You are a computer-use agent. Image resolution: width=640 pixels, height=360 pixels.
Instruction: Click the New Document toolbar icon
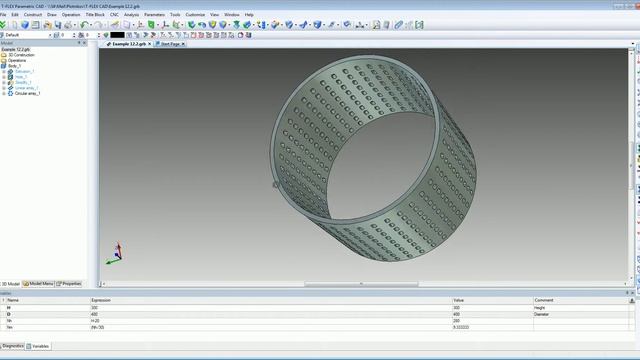[14, 25]
